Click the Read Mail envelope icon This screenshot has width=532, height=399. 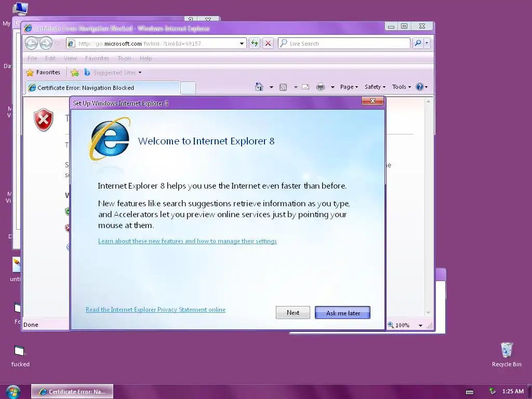click(x=305, y=87)
